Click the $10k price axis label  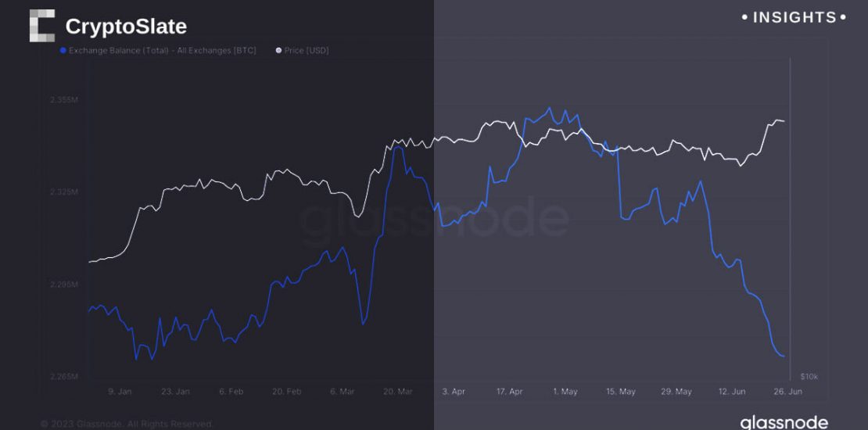tap(809, 377)
